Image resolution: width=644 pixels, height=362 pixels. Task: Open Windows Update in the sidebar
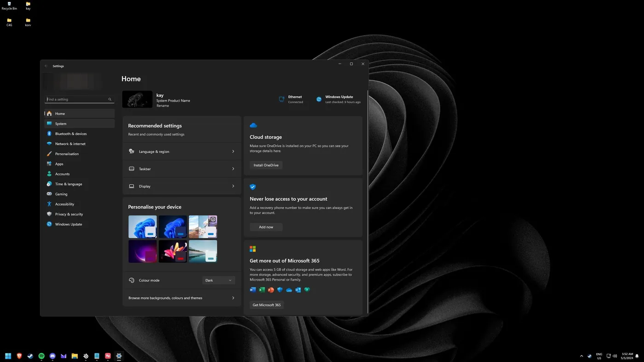79,224
